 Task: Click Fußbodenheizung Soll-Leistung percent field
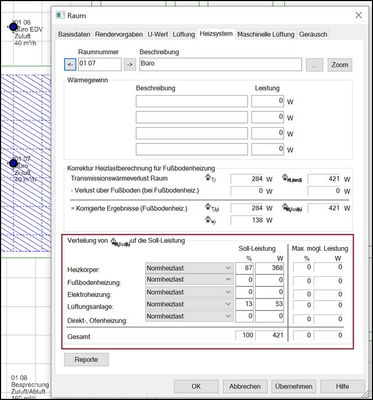(x=244, y=280)
